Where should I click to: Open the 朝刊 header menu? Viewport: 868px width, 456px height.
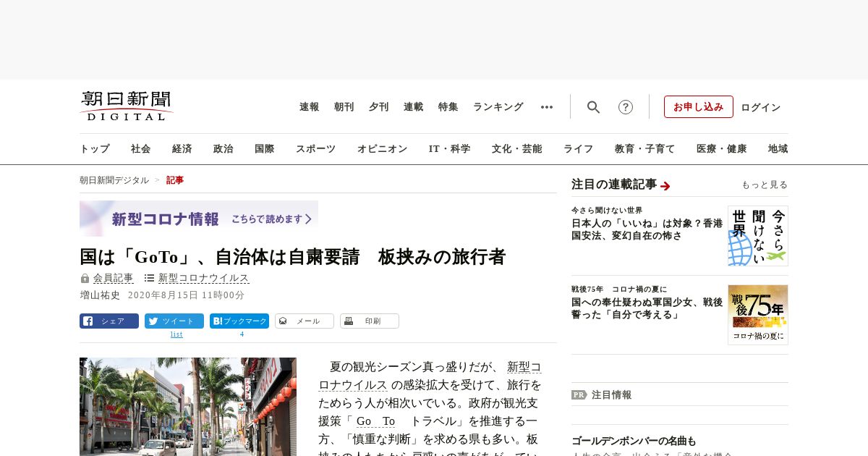pos(344,107)
